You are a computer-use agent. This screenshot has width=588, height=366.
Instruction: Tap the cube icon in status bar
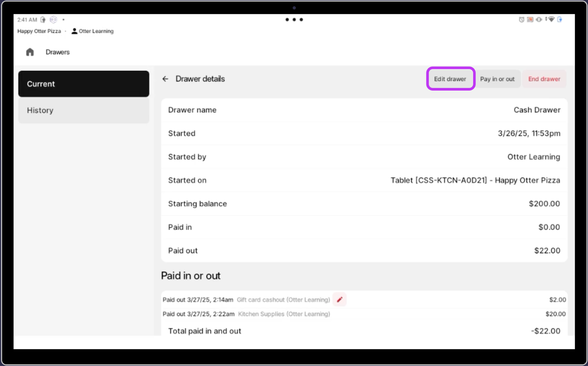[54, 19]
